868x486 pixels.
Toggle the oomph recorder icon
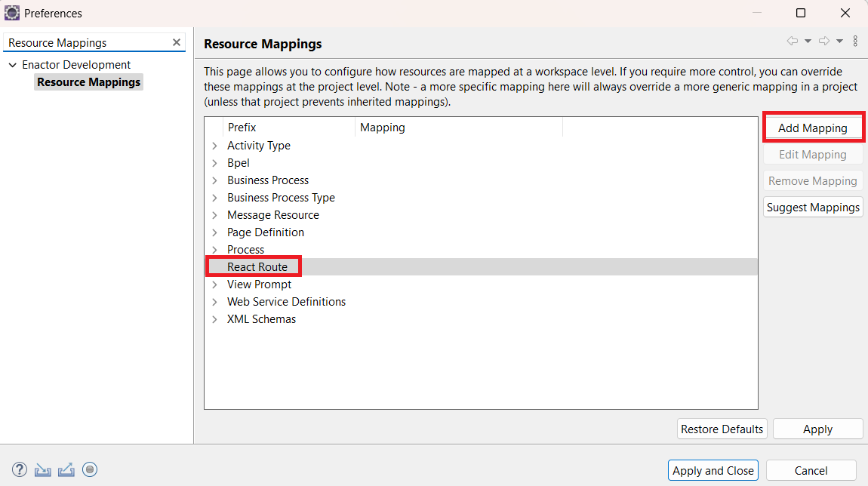pyautogui.click(x=90, y=469)
